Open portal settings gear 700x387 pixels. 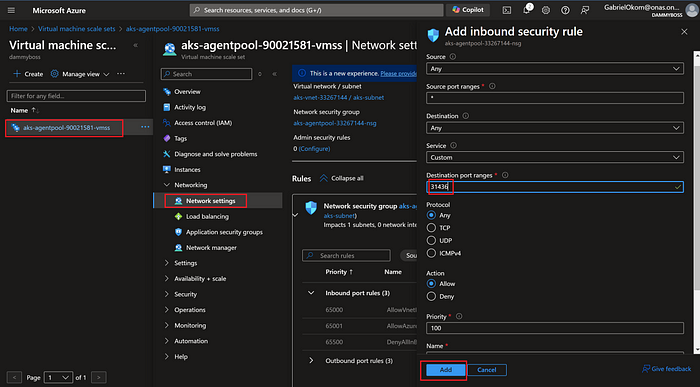point(546,10)
